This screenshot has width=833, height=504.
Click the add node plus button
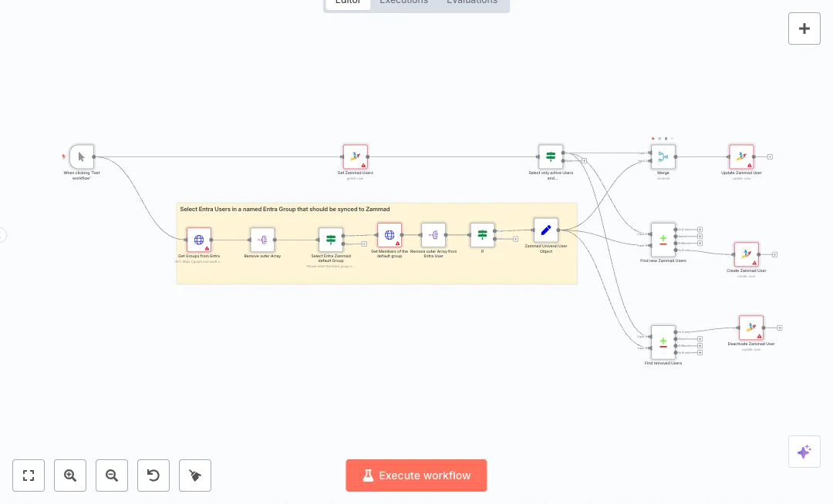click(x=804, y=29)
